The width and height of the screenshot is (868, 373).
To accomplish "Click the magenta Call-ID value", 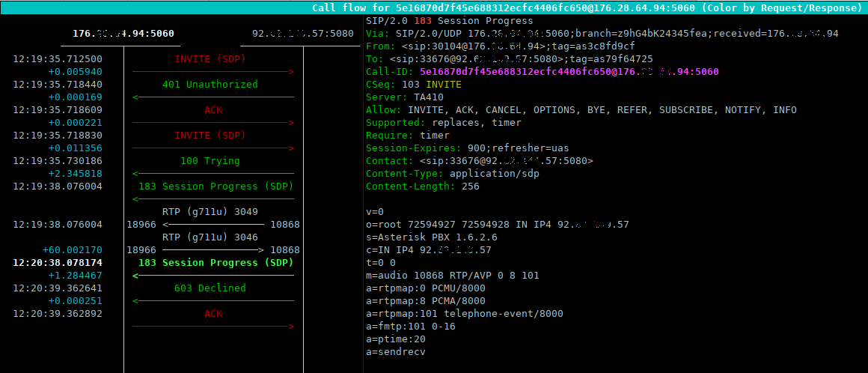I will click(x=569, y=72).
